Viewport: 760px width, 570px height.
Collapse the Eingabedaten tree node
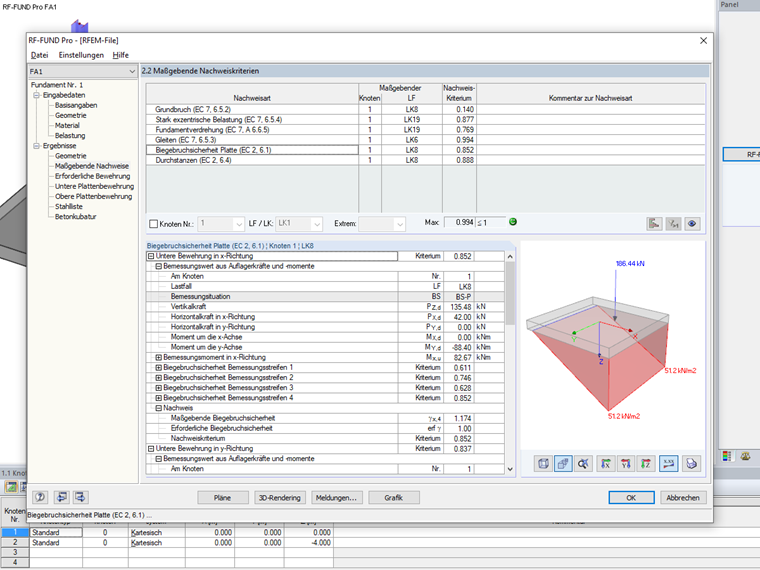point(36,95)
